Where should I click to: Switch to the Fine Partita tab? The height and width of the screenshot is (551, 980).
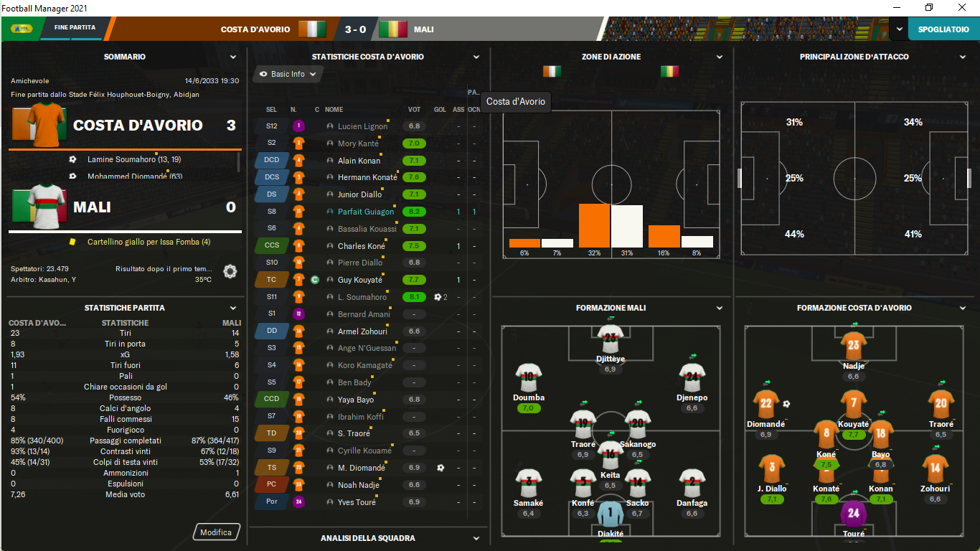tap(75, 27)
